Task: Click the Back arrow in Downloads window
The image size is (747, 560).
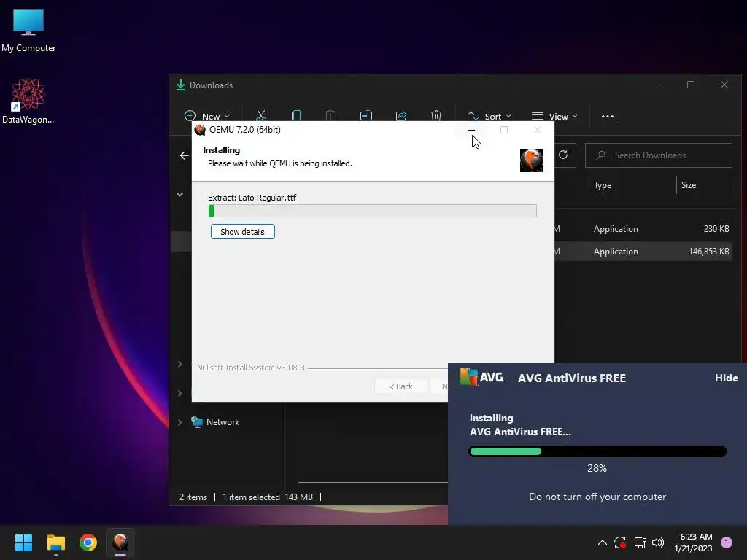Action: (185, 155)
